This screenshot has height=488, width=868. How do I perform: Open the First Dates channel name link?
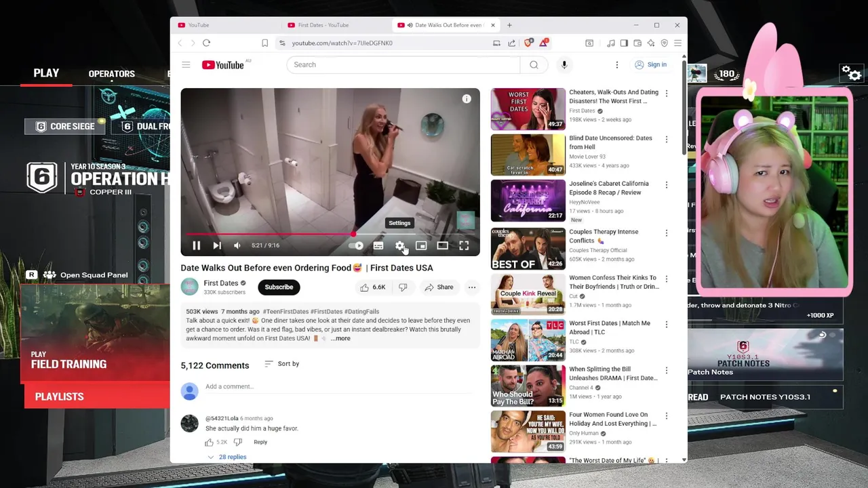pos(221,283)
